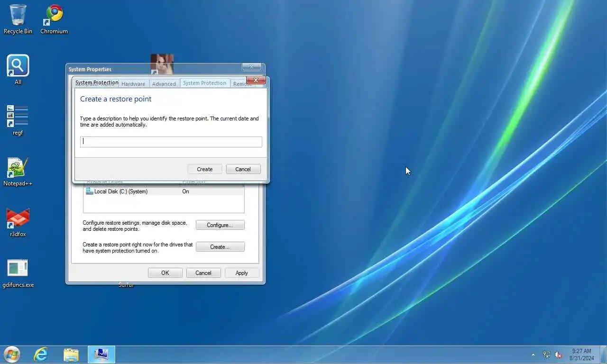Select the System Properties taskbar button
The width and height of the screenshot is (607, 364).
(101, 354)
